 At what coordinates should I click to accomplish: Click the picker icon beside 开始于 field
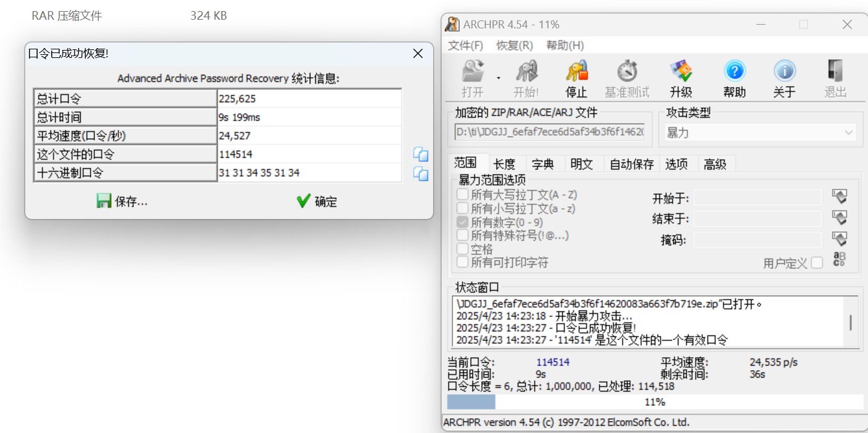[839, 197]
